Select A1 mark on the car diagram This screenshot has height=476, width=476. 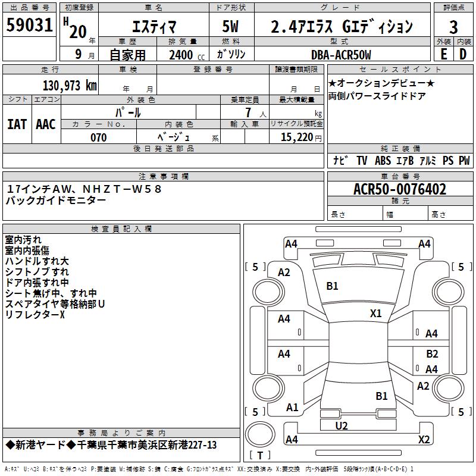(x=292, y=408)
